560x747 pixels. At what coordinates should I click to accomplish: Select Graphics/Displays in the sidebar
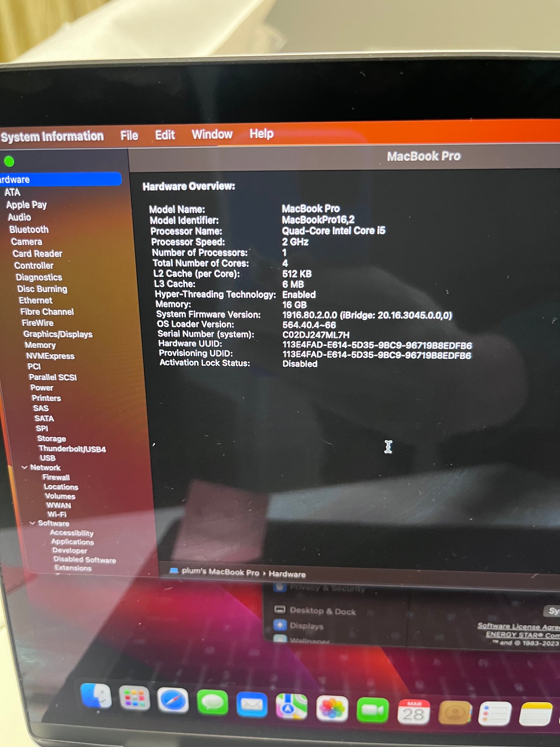coord(58,334)
